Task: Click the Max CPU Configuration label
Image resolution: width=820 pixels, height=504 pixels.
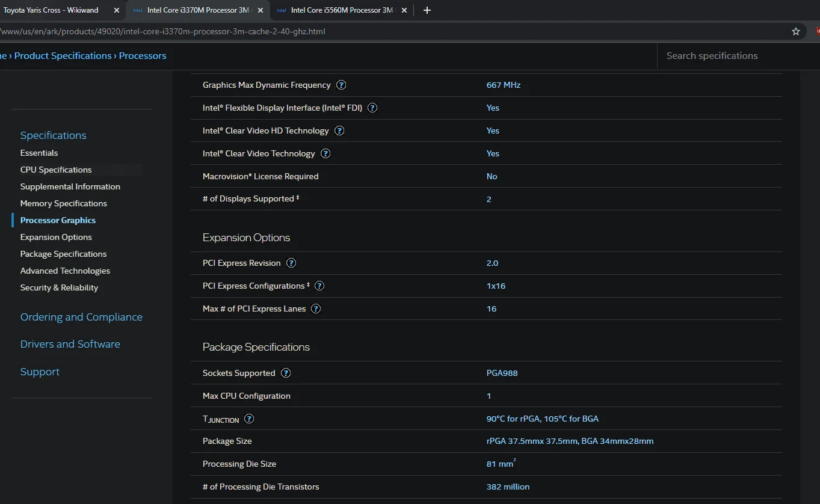Action: pos(247,396)
